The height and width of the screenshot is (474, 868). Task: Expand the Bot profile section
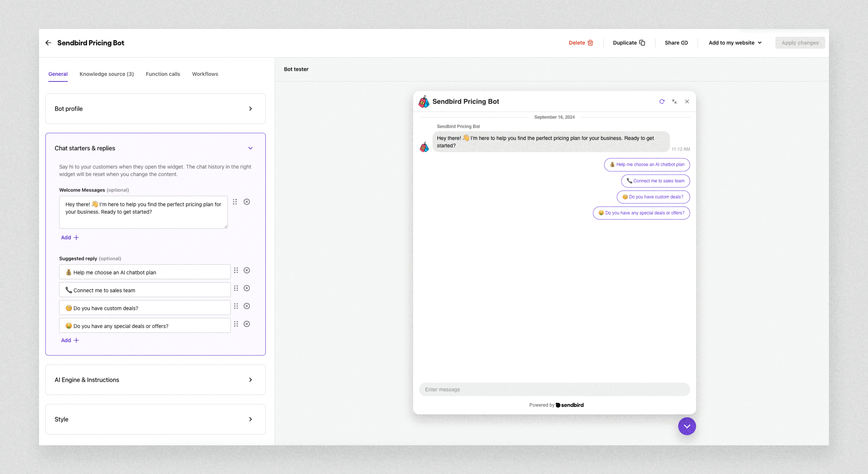pyautogui.click(x=155, y=109)
